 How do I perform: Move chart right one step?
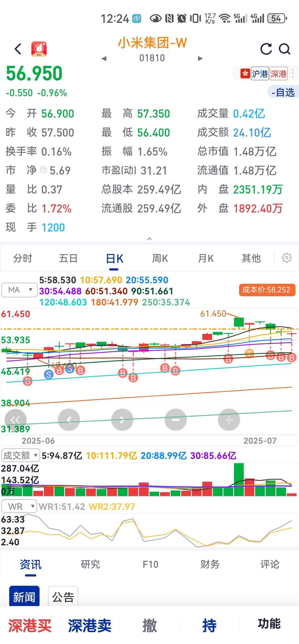point(122,420)
